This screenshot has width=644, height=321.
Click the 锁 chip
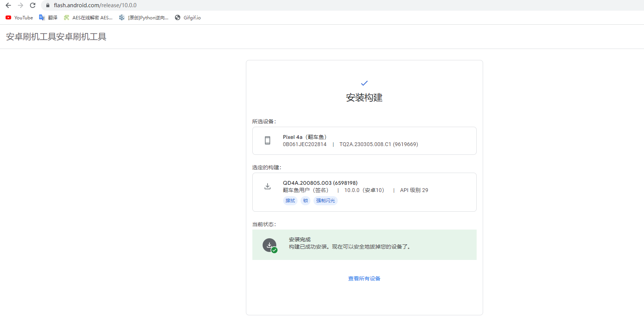tap(305, 201)
